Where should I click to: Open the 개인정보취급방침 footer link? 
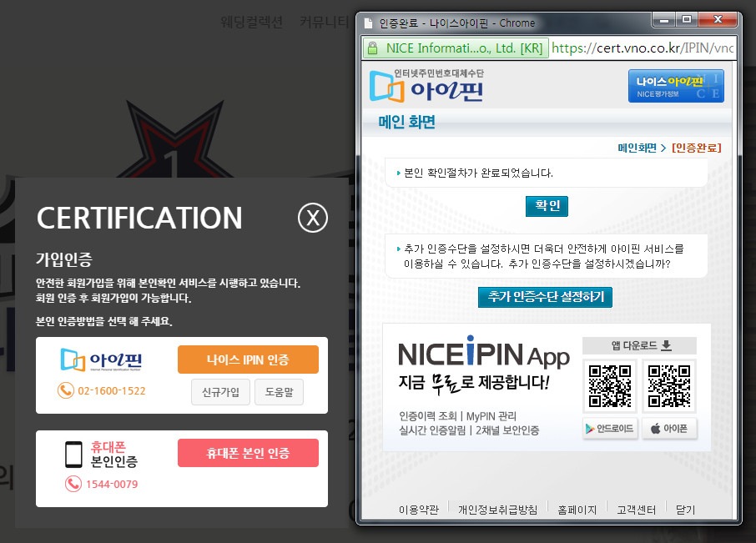click(497, 510)
